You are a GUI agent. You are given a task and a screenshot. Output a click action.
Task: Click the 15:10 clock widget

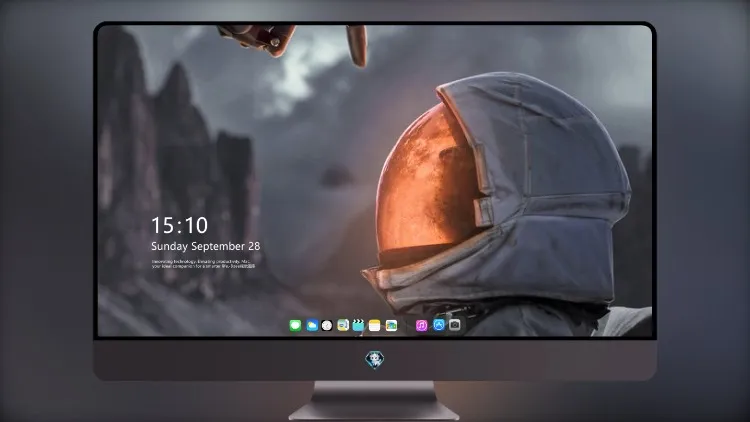[179, 225]
